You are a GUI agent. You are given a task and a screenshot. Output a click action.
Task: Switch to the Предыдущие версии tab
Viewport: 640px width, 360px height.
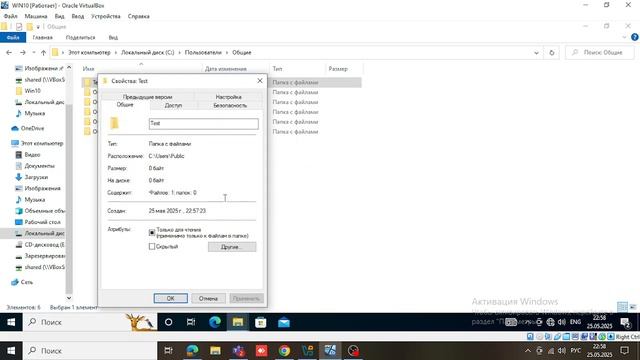click(147, 97)
